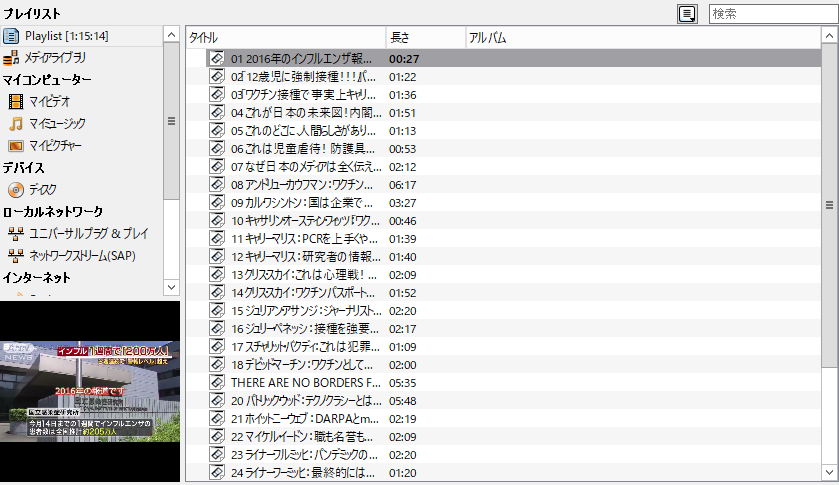Viewport: 839px width, 485px height.
Task: Select track 08 アンドリューカウフマン
Action: (x=301, y=184)
